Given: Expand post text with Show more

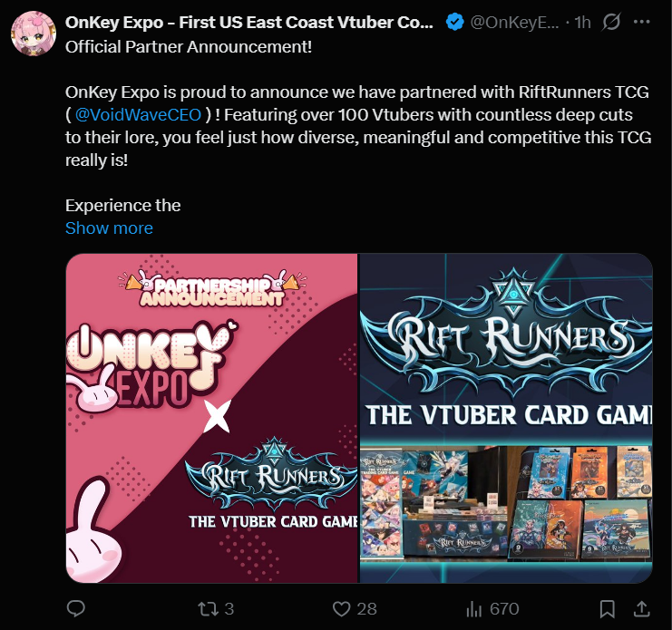Looking at the screenshot, I should coord(109,228).
